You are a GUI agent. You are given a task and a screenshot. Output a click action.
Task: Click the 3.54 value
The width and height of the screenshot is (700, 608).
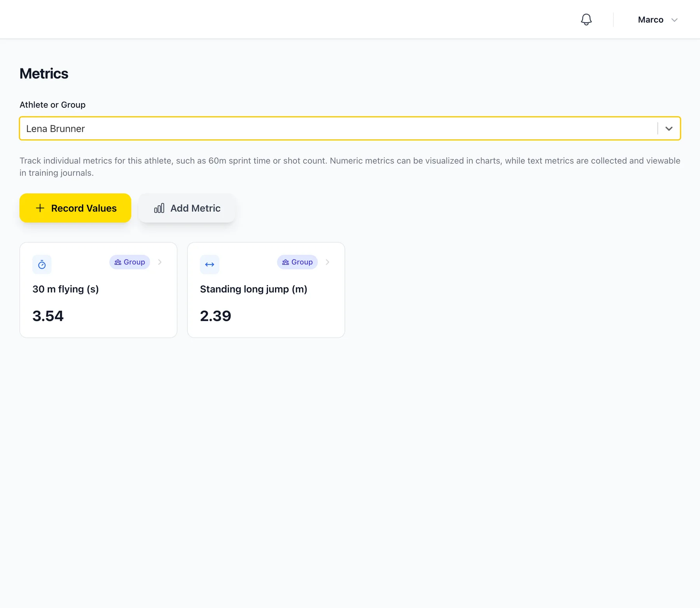click(x=48, y=316)
